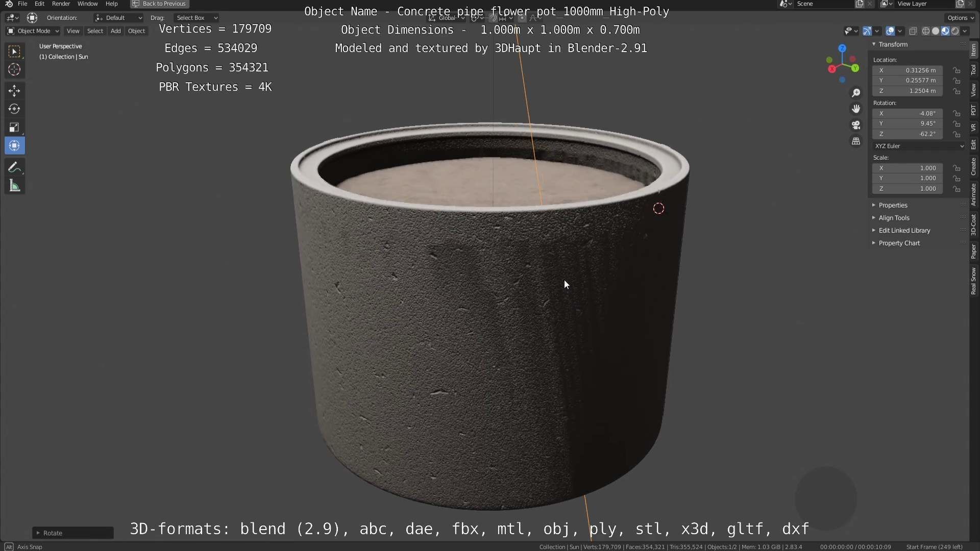Open the Orientation Default dropdown
This screenshot has height=551, width=980.
click(x=118, y=18)
